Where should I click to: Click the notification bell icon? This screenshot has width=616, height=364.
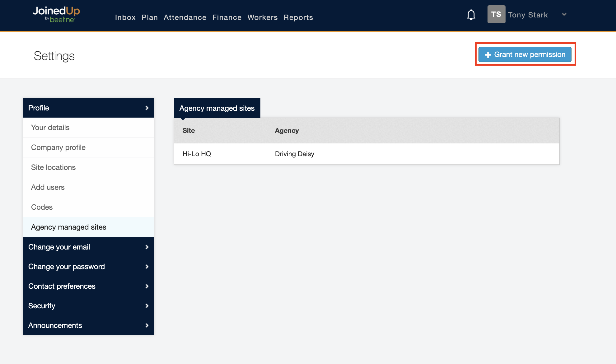point(471,15)
